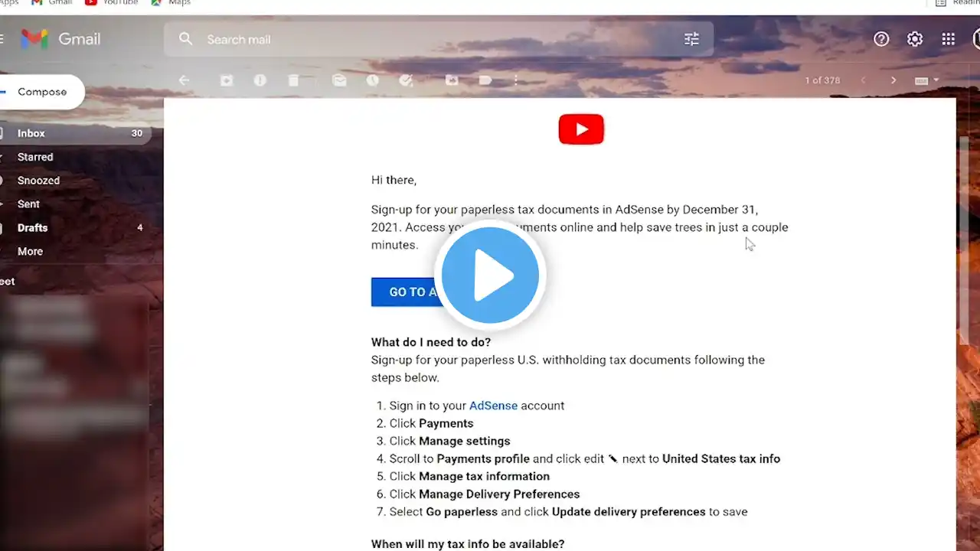Play the video with the blue play button
Image resolution: width=980 pixels, height=551 pixels.
pos(490,275)
